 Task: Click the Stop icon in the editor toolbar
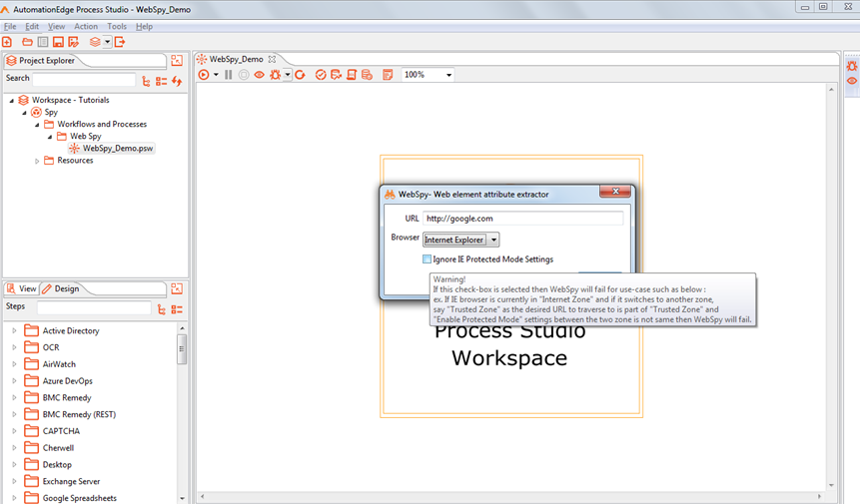pyautogui.click(x=244, y=75)
